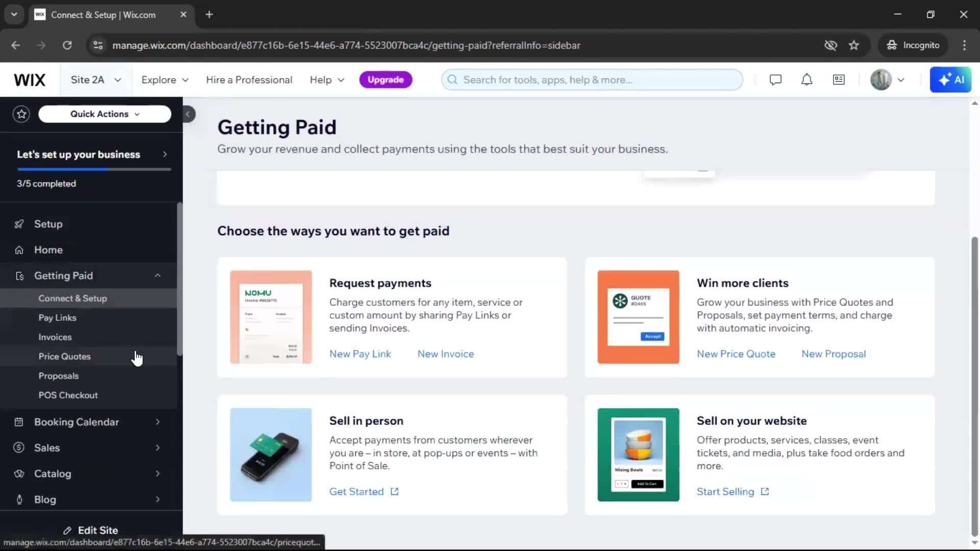Open account dropdown chevron beside avatar
980x551 pixels.
(901, 80)
